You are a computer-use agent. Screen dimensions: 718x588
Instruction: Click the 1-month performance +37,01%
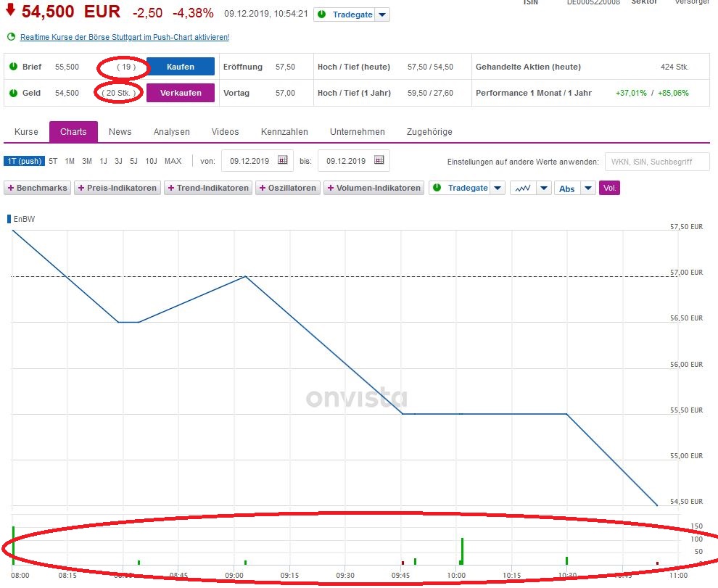tap(631, 93)
